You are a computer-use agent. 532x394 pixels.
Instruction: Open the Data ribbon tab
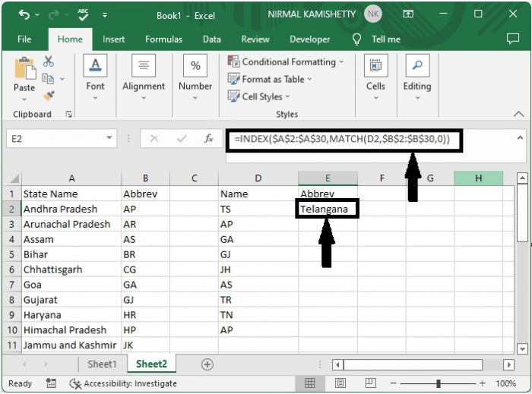pyautogui.click(x=212, y=39)
